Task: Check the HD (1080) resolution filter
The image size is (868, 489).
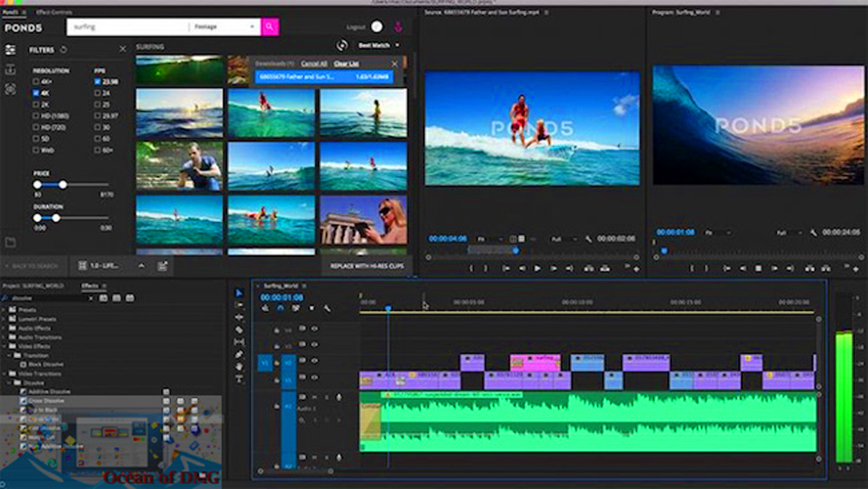Action: [x=36, y=116]
